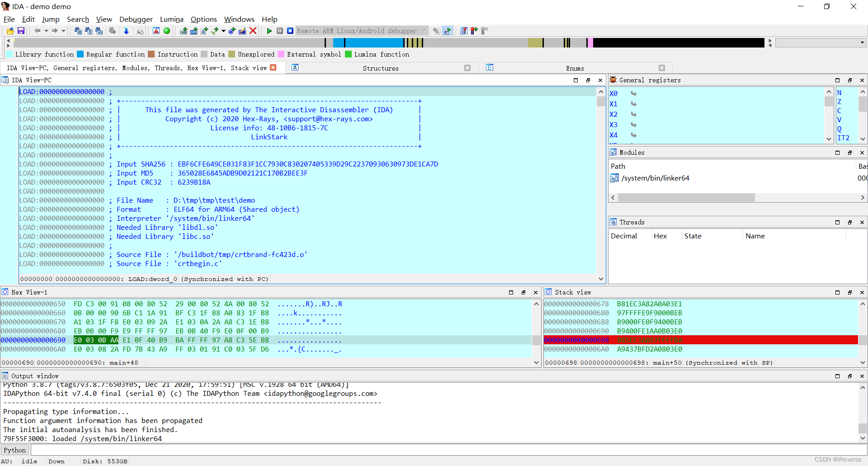Select the X0 register

(x=613, y=94)
